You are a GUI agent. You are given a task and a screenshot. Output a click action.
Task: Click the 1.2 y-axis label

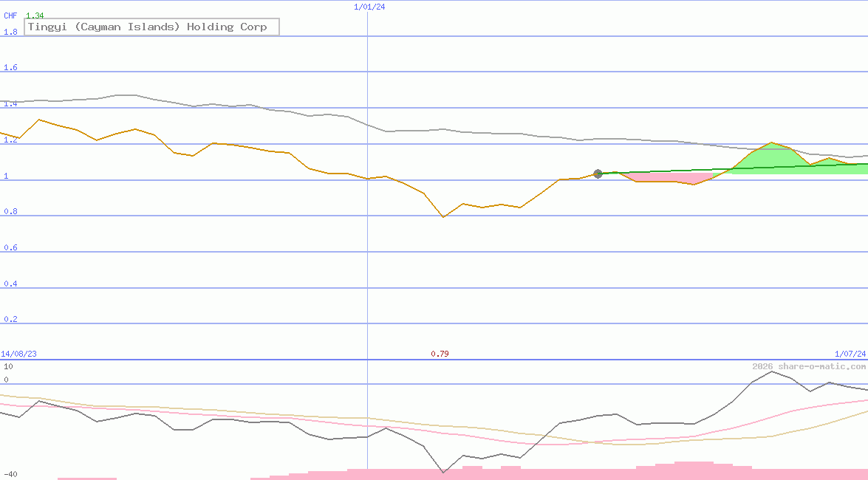(10, 140)
